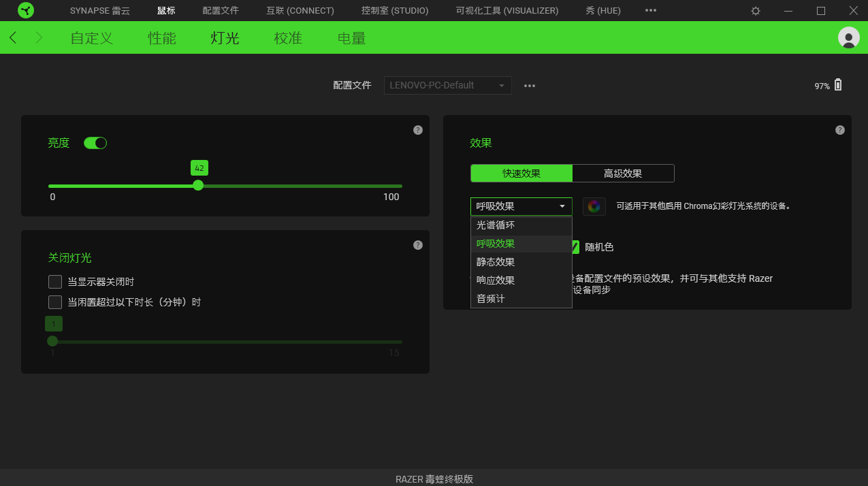Screen dimensions: 868x486
Task: Go to 自定义 sub-tab
Action: 92,38
